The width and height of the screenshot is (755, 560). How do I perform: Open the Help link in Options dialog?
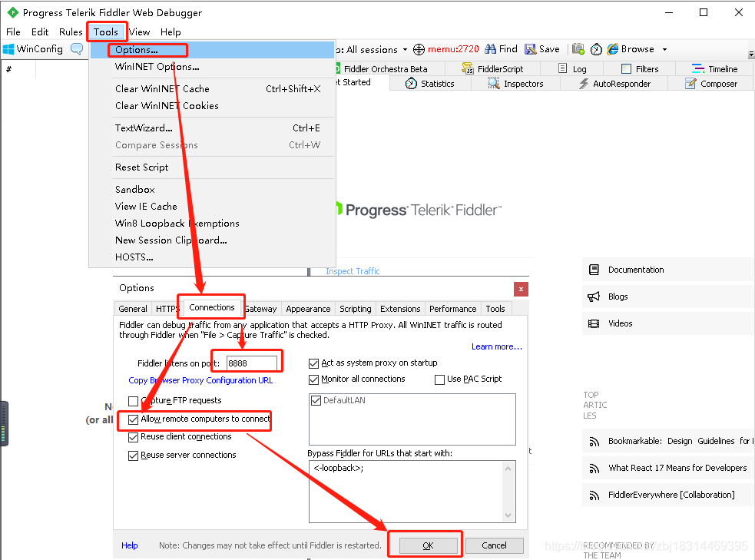(130, 545)
